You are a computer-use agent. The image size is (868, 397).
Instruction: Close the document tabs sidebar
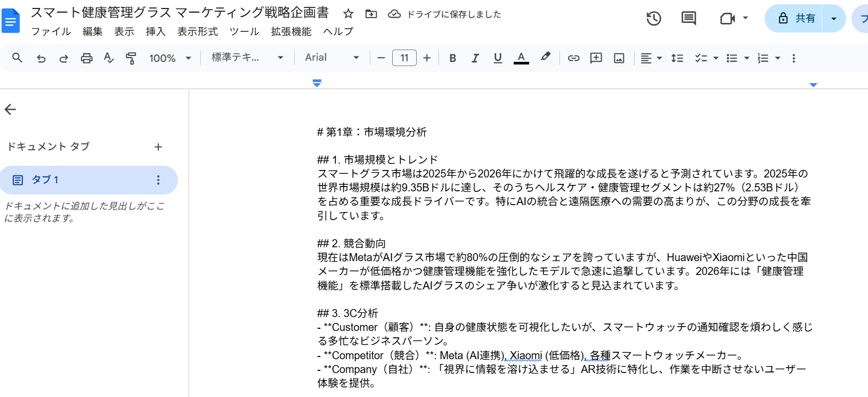11,110
